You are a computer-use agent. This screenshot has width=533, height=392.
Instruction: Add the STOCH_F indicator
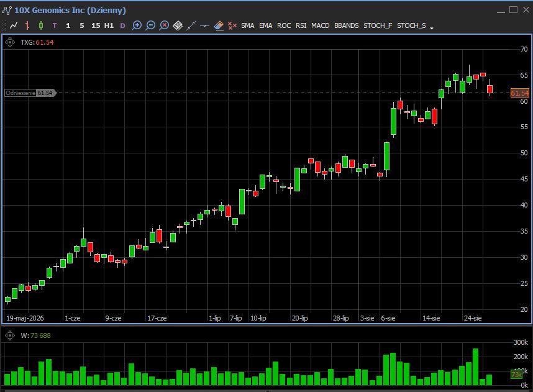[378, 25]
